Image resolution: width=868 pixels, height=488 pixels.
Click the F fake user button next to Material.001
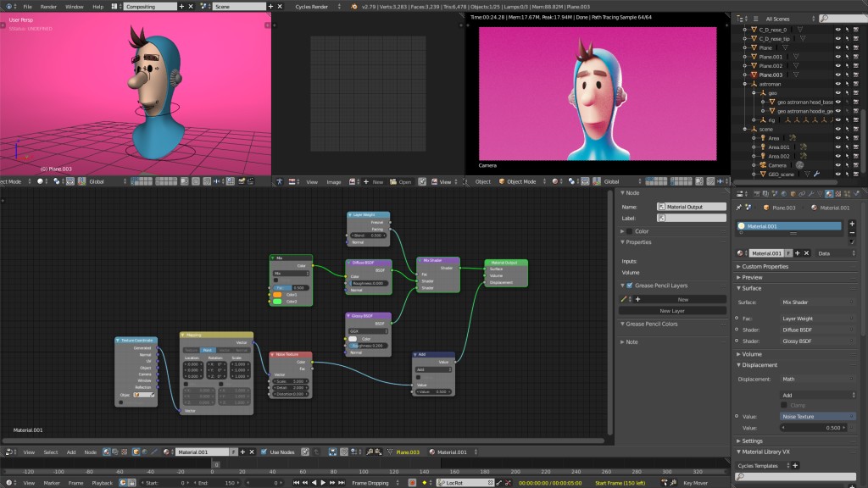coord(788,252)
